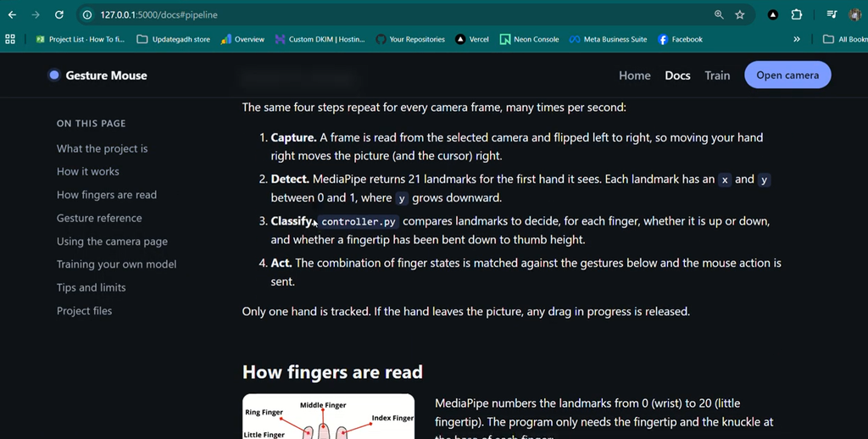The height and width of the screenshot is (439, 868).
Task: Open the Neon Console bookmark
Action: pos(529,39)
